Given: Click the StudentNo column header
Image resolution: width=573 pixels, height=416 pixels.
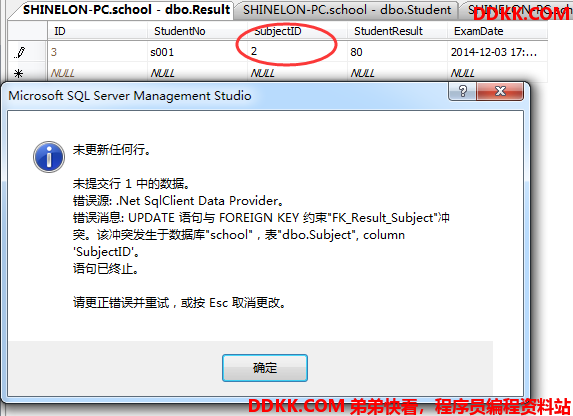Looking at the screenshot, I should (x=197, y=31).
